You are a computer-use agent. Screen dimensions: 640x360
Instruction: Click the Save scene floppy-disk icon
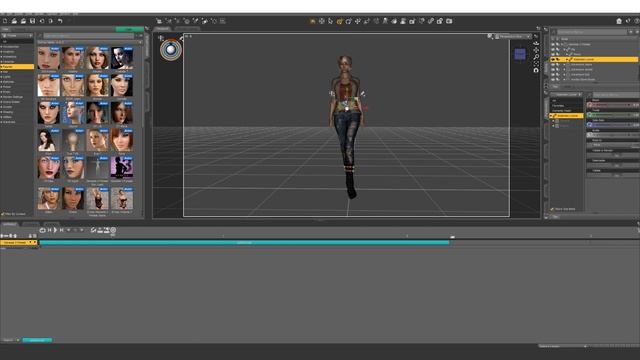(x=32, y=21)
